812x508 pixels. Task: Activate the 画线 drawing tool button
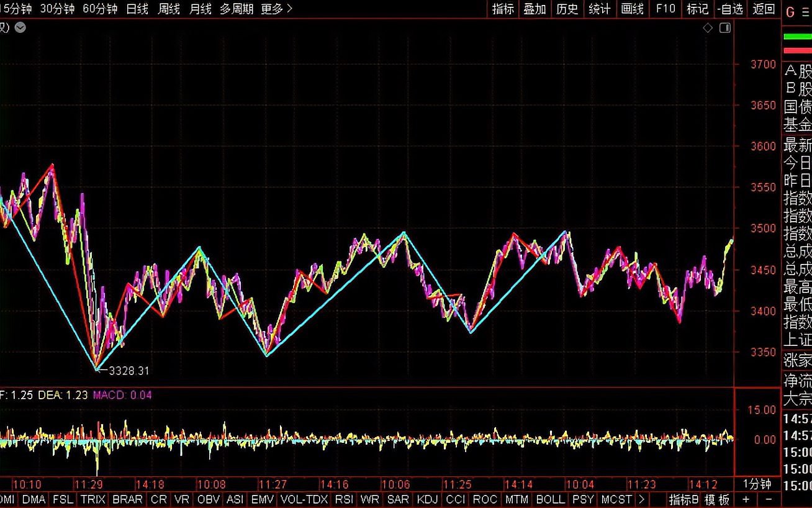tap(632, 9)
